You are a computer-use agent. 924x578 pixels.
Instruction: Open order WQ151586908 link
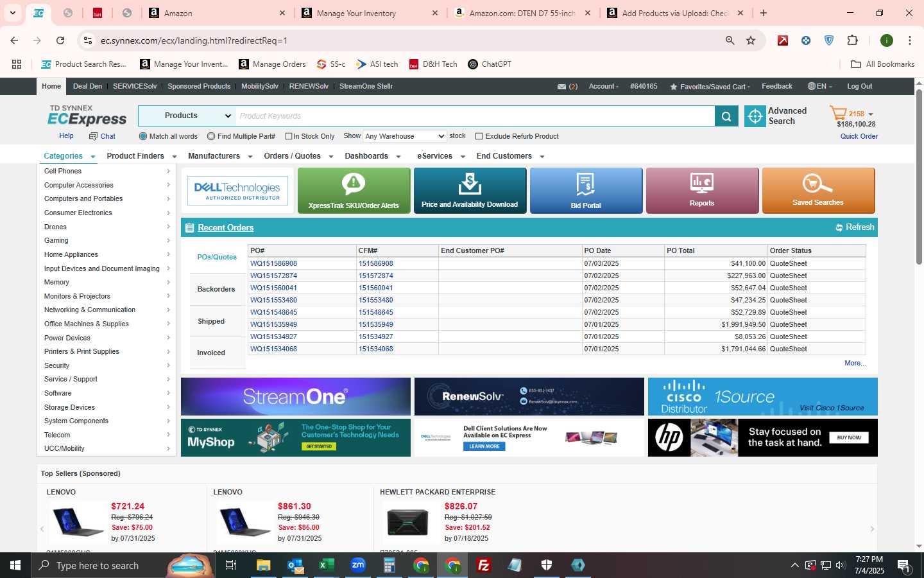coord(273,263)
